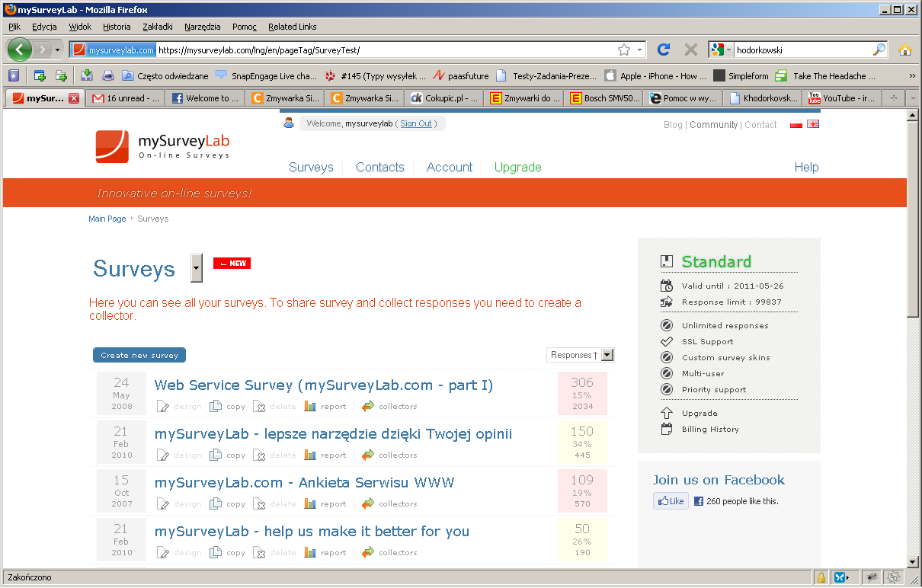Open the SnapEngage Live chat bookmark
922x588 pixels.
click(x=266, y=75)
